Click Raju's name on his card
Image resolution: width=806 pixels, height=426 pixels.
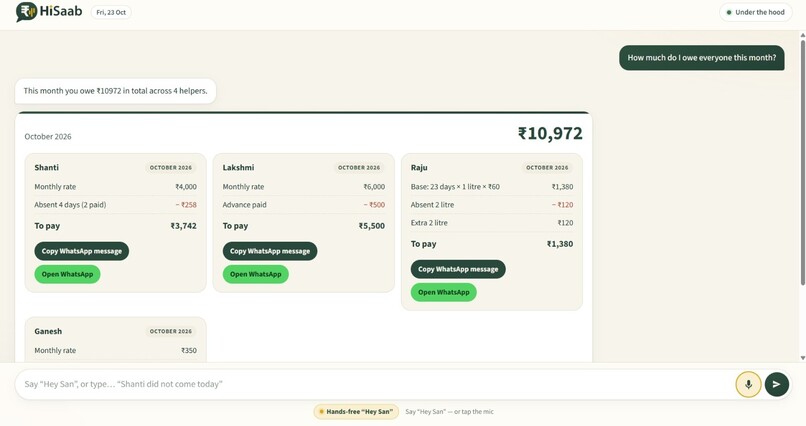(x=419, y=168)
